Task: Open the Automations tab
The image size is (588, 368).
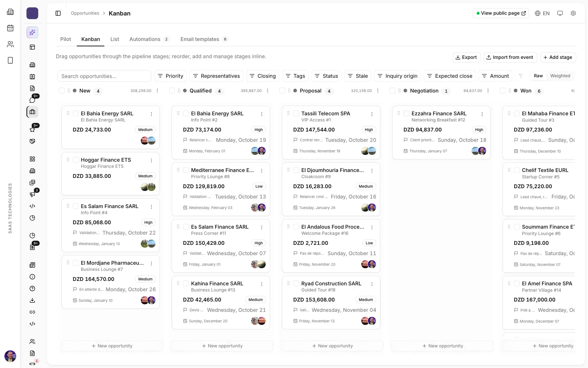Action: (149, 39)
